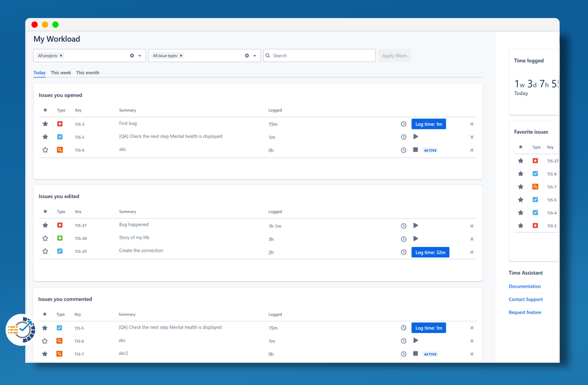Open the TJS-5 key in Favorite issues

[x=551, y=200]
